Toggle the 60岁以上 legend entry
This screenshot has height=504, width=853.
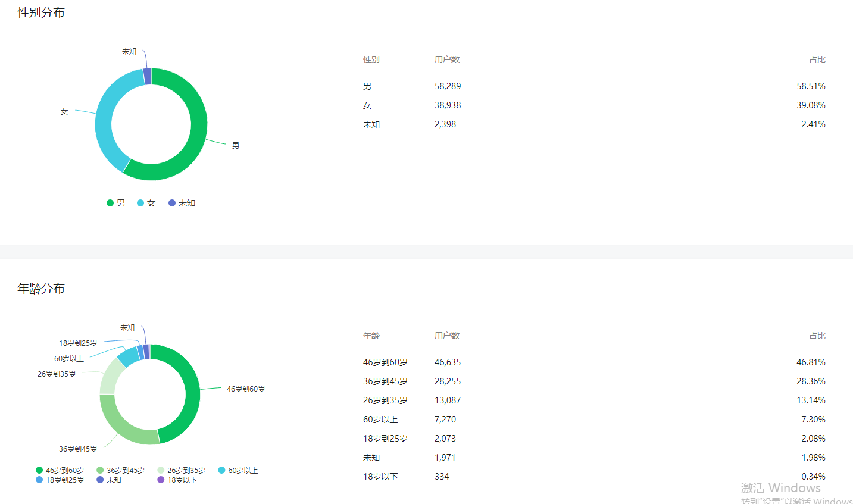pos(238,470)
